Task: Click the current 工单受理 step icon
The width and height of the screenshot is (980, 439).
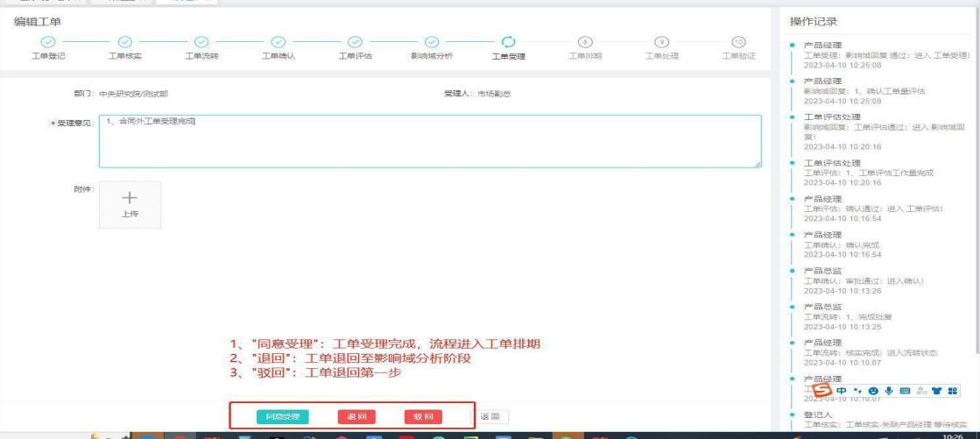Action: (x=508, y=41)
